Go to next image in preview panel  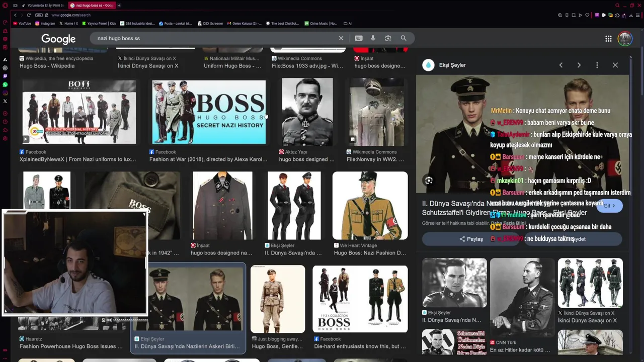[579, 65]
